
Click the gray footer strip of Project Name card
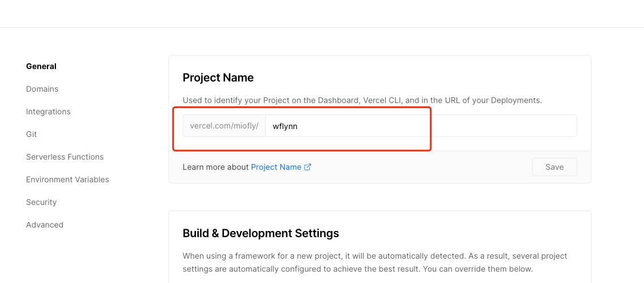pyautogui.click(x=380, y=167)
